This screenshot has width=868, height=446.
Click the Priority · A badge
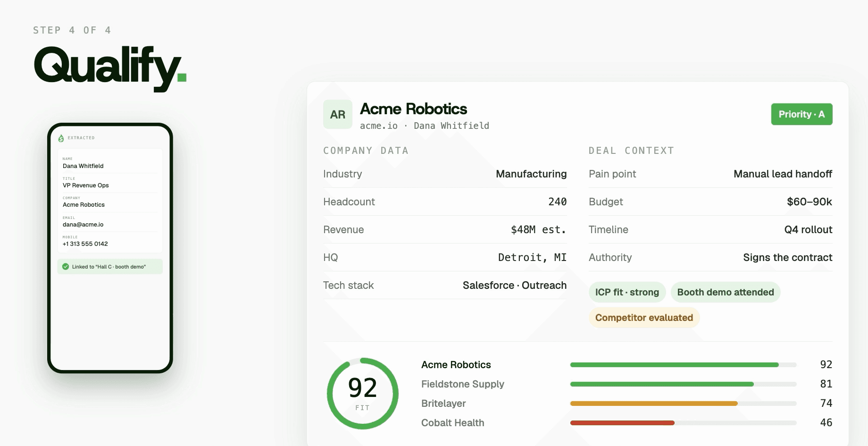click(x=801, y=114)
